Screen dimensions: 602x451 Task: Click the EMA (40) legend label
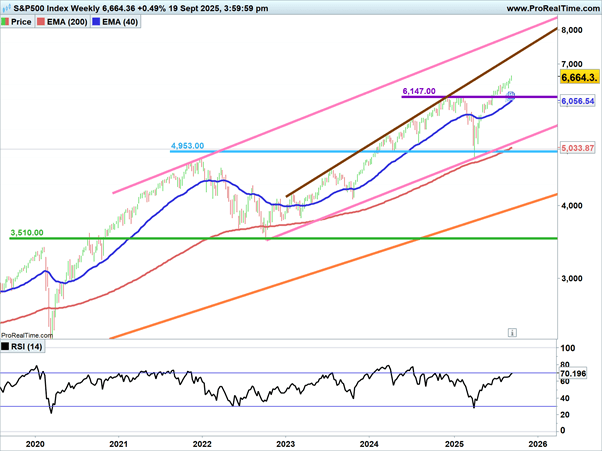click(120, 22)
